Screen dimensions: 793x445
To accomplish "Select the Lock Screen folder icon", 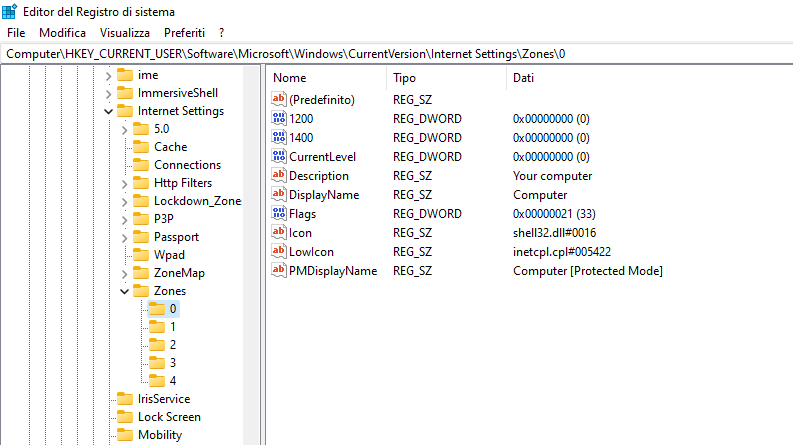I will click(x=124, y=417).
